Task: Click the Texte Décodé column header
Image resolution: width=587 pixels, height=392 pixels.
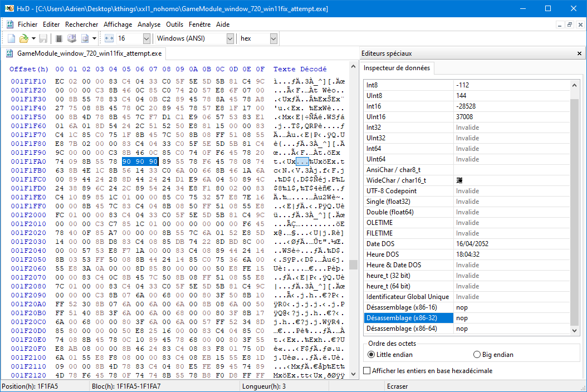Action: coord(300,69)
